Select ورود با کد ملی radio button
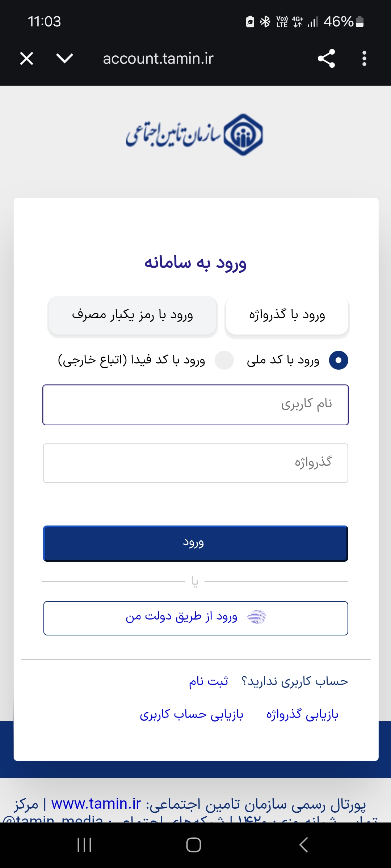 338,360
